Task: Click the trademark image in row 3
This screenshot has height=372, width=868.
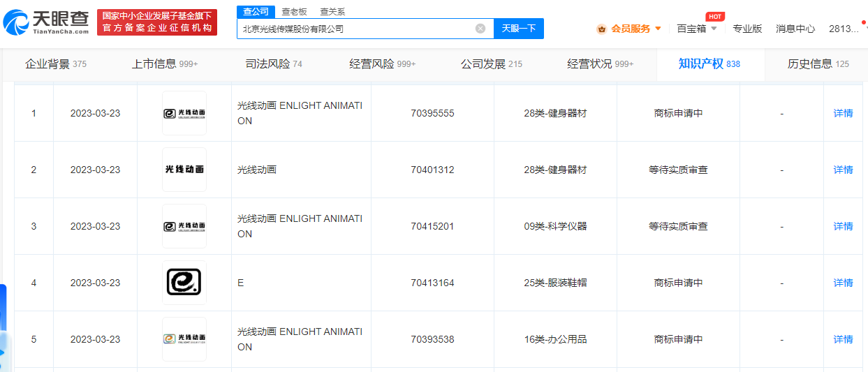Action: 184,226
